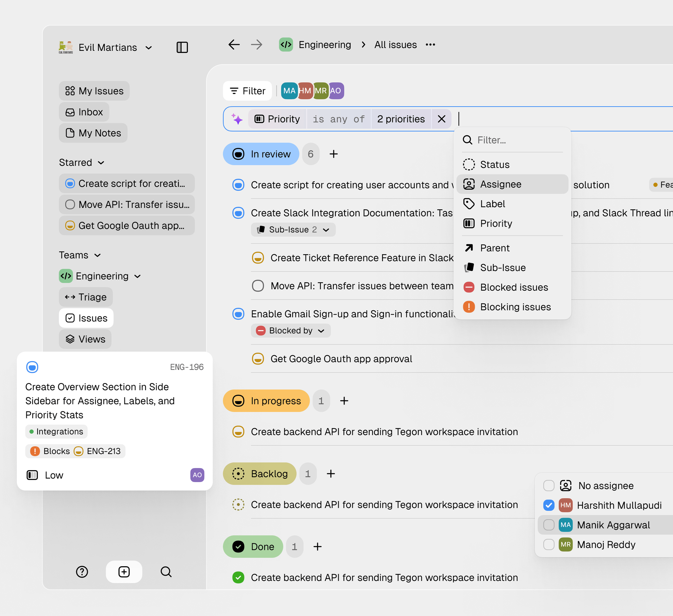The height and width of the screenshot is (616, 673).
Task: Open My Notes in the sidebar
Action: [93, 133]
